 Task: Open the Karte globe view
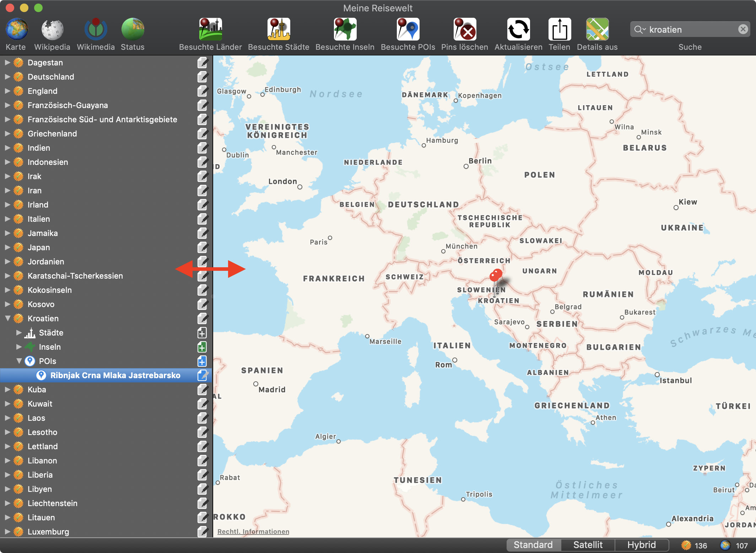[16, 29]
